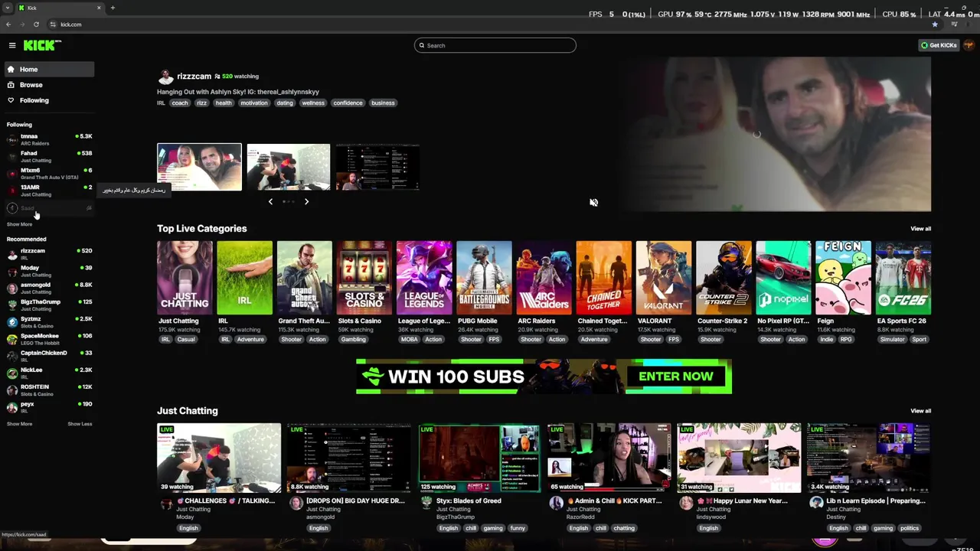
Task: Open user profile avatar at top right
Action: click(x=969, y=45)
